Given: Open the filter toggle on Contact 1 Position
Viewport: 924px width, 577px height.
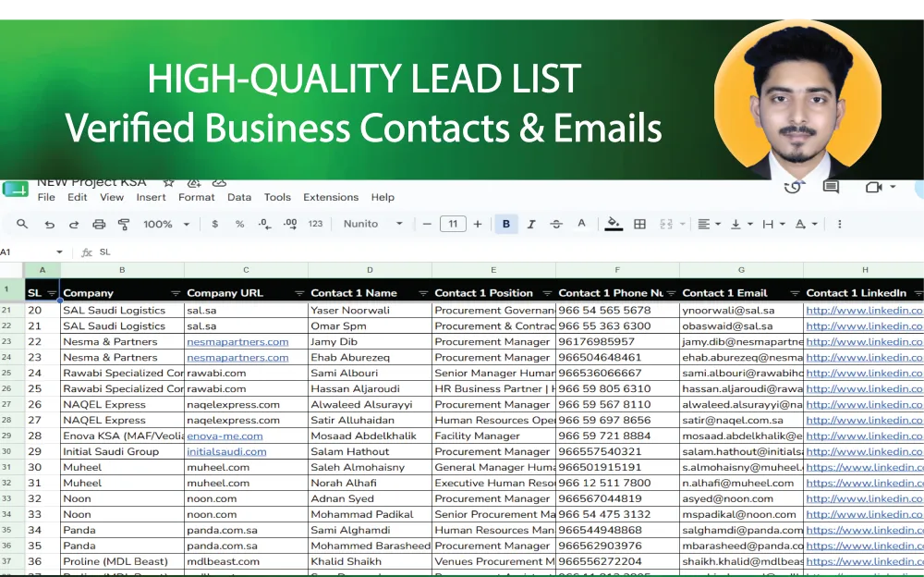Looking at the screenshot, I should pyautogui.click(x=547, y=293).
